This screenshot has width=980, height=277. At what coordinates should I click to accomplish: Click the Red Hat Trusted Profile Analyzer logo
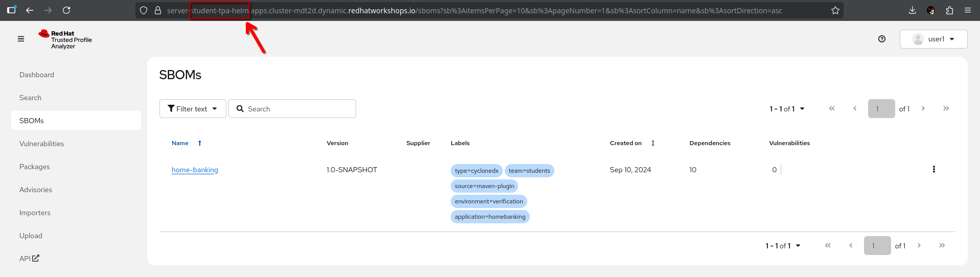coord(65,39)
